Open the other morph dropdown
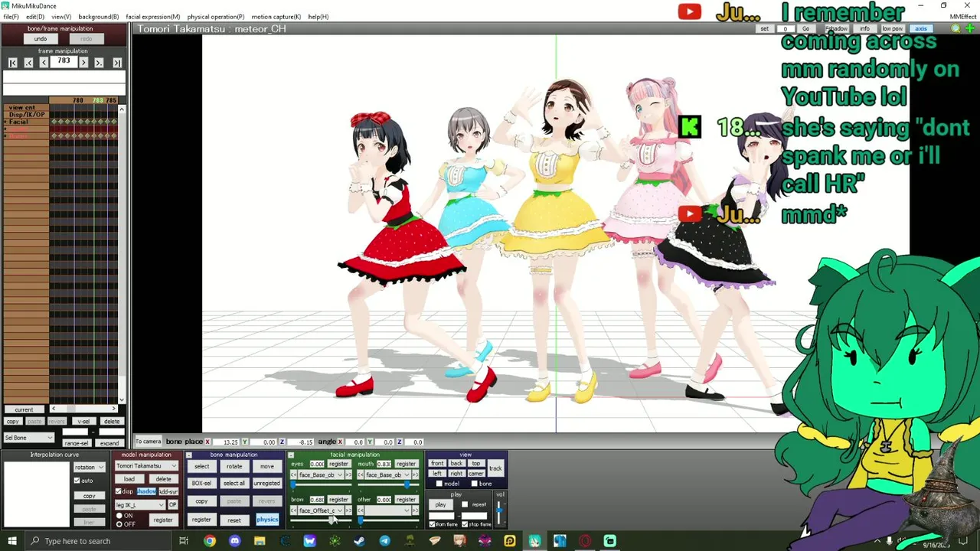This screenshot has height=551, width=980. (387, 510)
